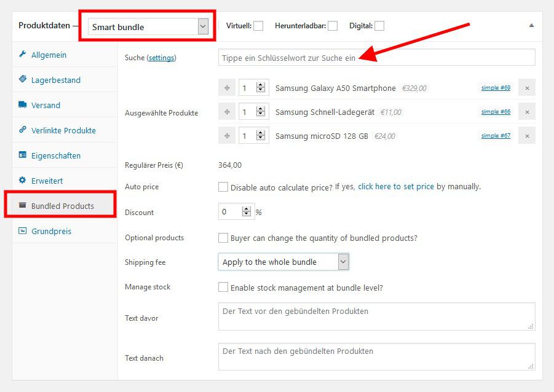Click the wrench icon beside Allgemein

[23, 55]
